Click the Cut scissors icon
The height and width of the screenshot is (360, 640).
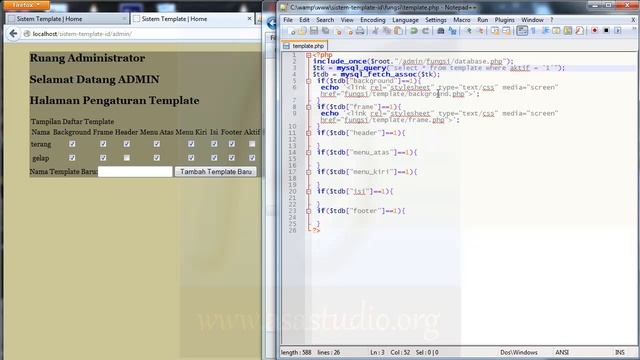[375, 31]
